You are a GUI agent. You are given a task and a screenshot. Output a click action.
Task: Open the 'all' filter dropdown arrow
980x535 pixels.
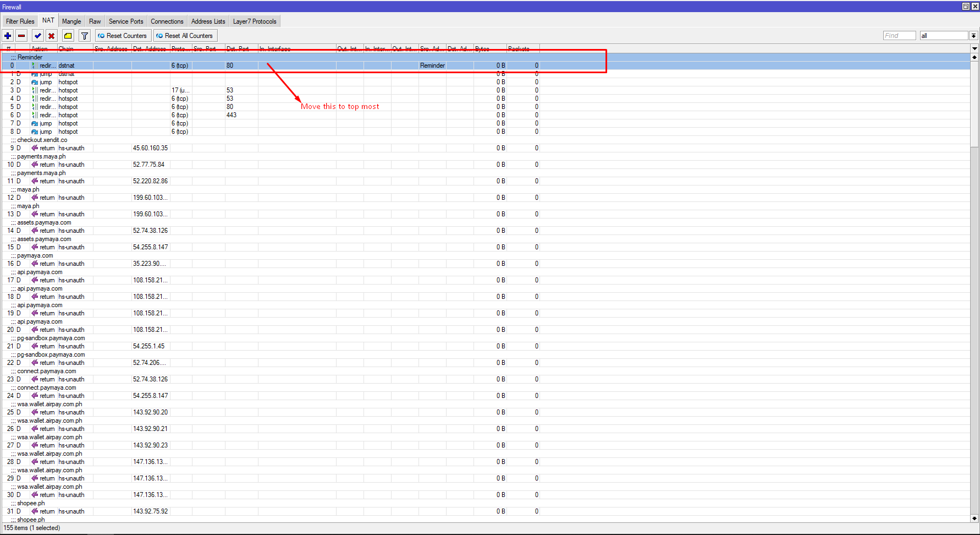pos(973,36)
